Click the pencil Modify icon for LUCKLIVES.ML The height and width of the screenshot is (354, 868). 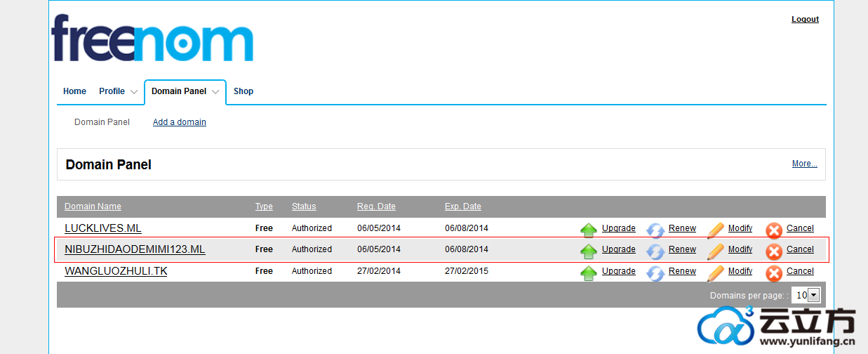(715, 230)
